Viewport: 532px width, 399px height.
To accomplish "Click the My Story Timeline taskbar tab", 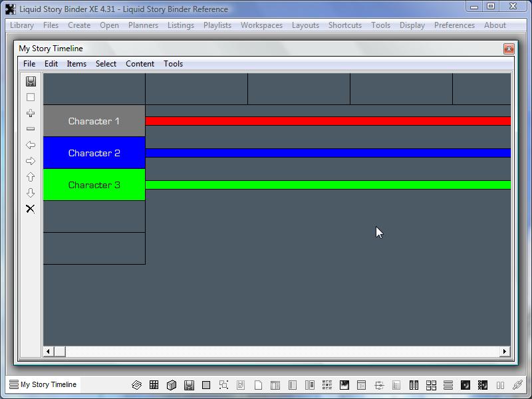I will click(43, 384).
